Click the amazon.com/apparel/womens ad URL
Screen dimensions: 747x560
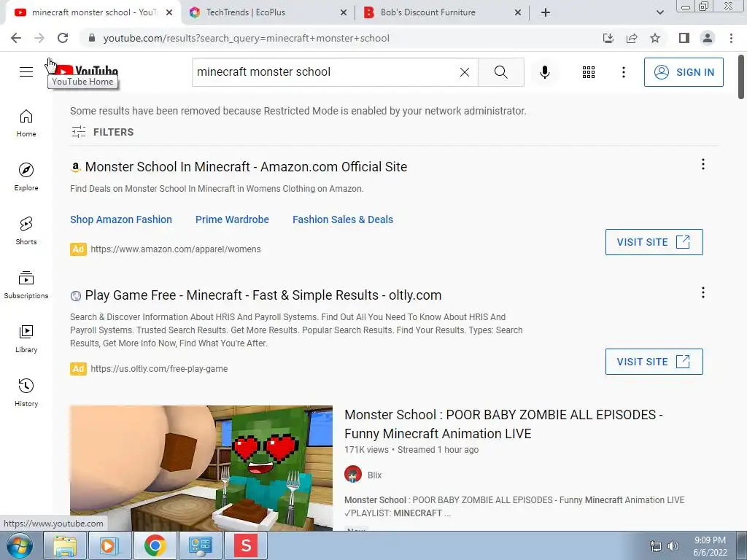[175, 249]
